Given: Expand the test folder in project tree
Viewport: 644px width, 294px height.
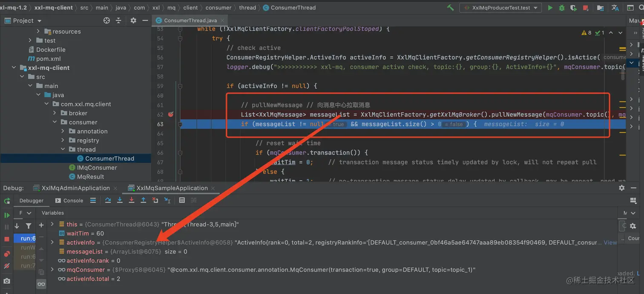Looking at the screenshot, I should [x=30, y=40].
